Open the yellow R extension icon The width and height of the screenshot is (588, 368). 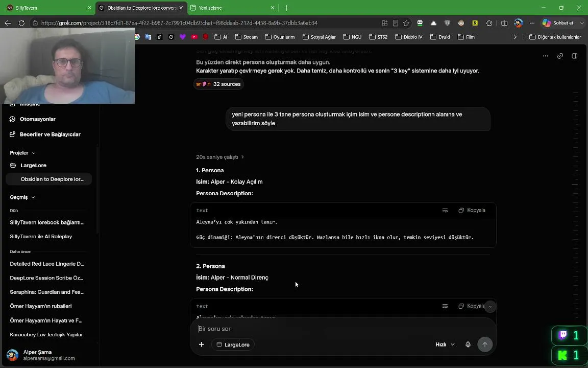[475, 23]
